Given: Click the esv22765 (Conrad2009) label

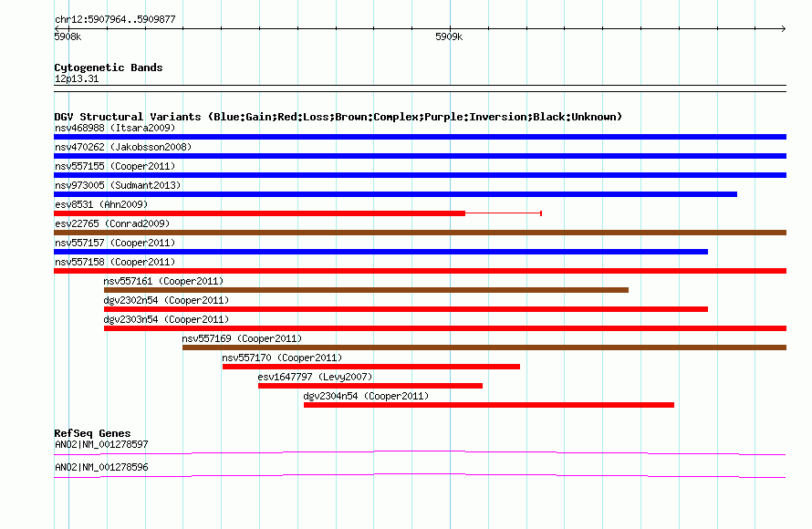Looking at the screenshot, I should pyautogui.click(x=112, y=223).
